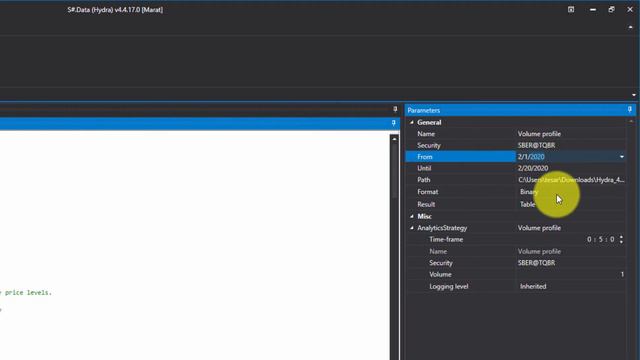
Task: Click the Path value field
Action: click(571, 180)
